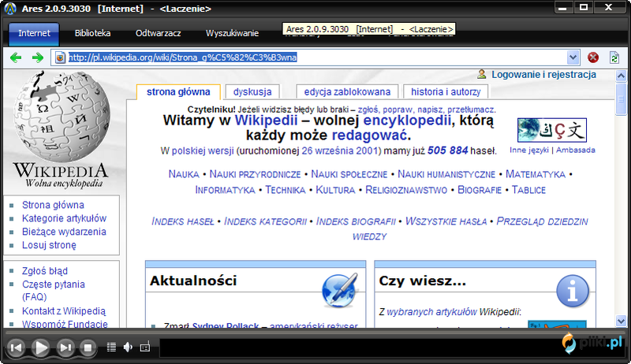The image size is (631, 364).
Task: Open the Kultura link
Action: (335, 190)
